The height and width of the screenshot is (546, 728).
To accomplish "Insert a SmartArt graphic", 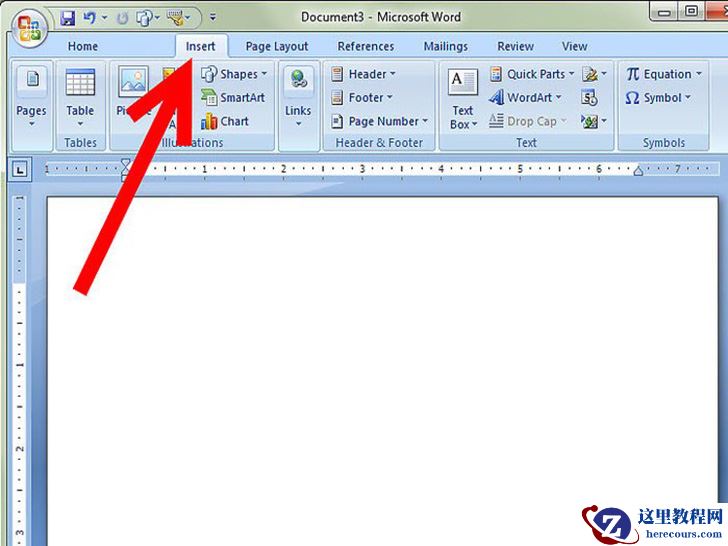I will 233,98.
